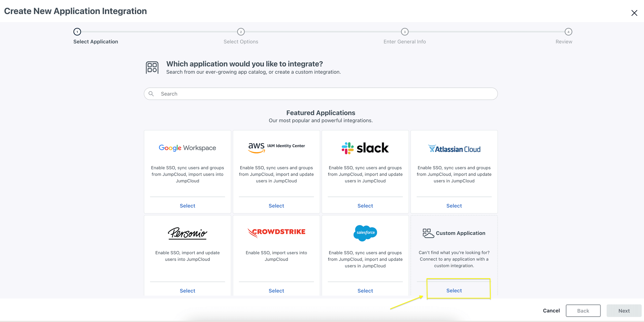644x322 pixels.
Task: Select the Custom Application option
Action: (x=454, y=290)
